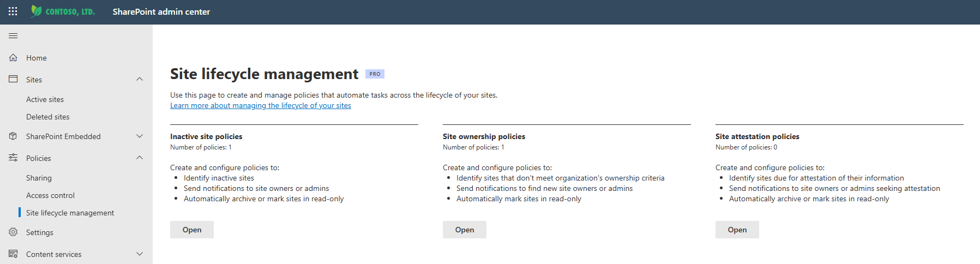Click the Settings gear icon
The height and width of the screenshot is (264, 980).
click(13, 232)
